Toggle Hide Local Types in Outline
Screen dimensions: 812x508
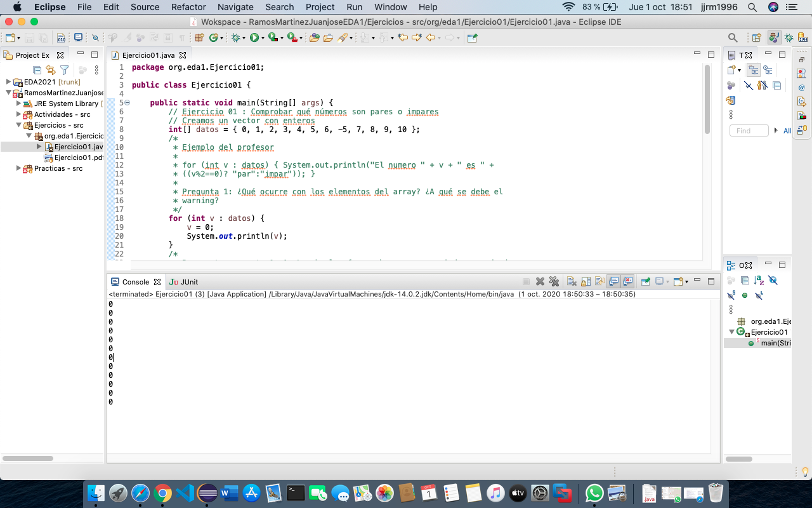(759, 295)
